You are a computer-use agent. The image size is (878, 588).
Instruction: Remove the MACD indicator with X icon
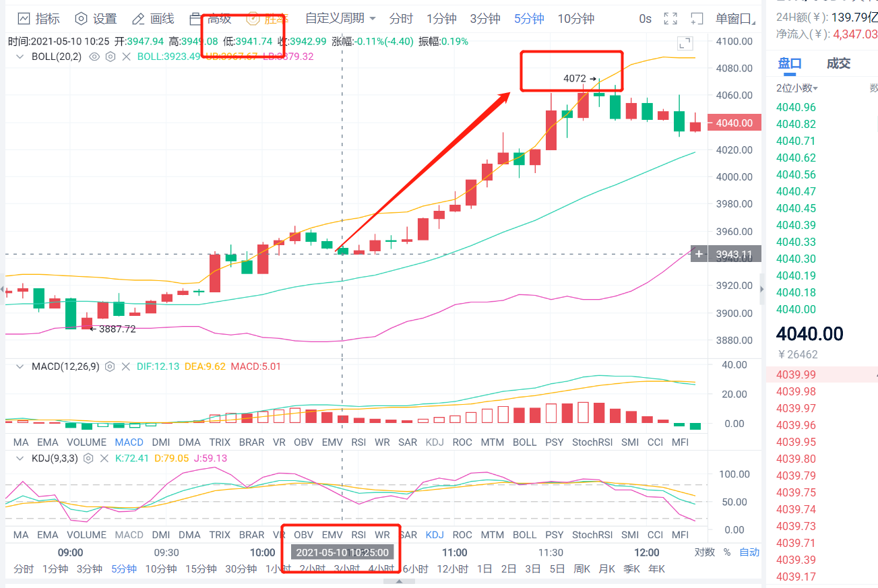click(x=125, y=366)
